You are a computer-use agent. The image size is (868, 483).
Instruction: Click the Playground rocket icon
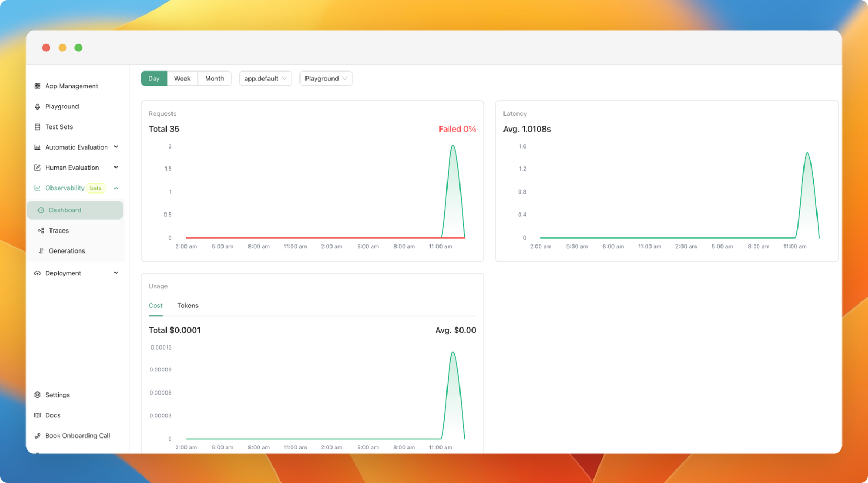pyautogui.click(x=37, y=107)
